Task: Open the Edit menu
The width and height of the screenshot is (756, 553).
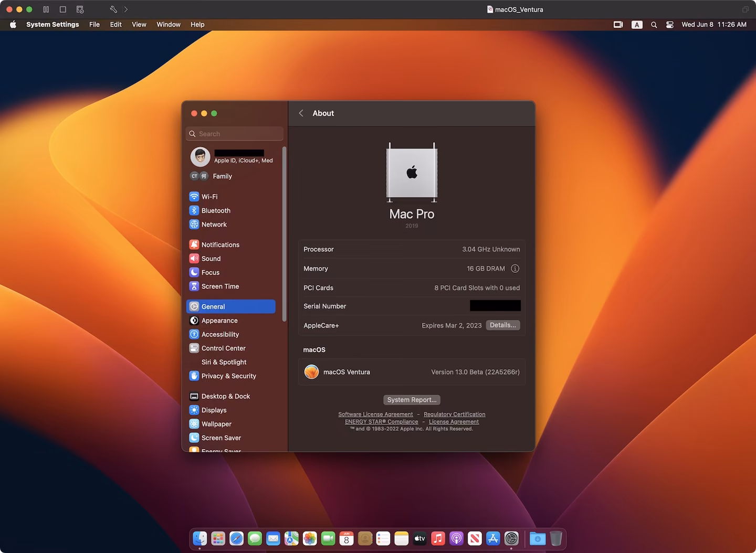Action: tap(116, 25)
